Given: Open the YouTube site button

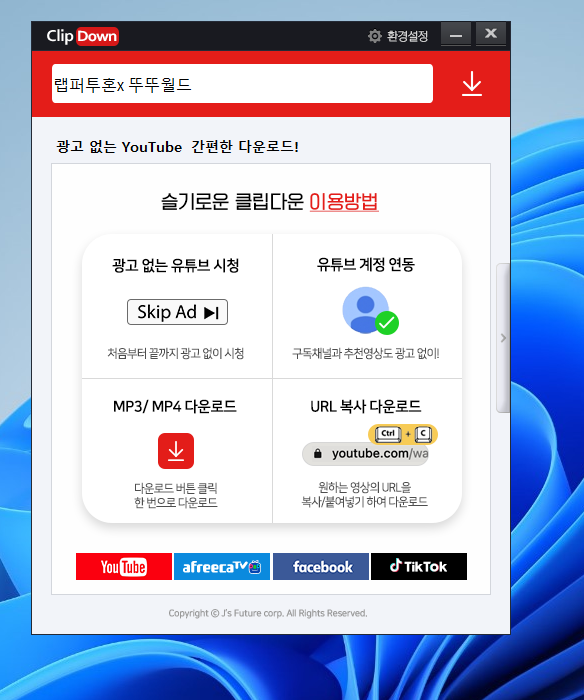Looking at the screenshot, I should click(124, 567).
